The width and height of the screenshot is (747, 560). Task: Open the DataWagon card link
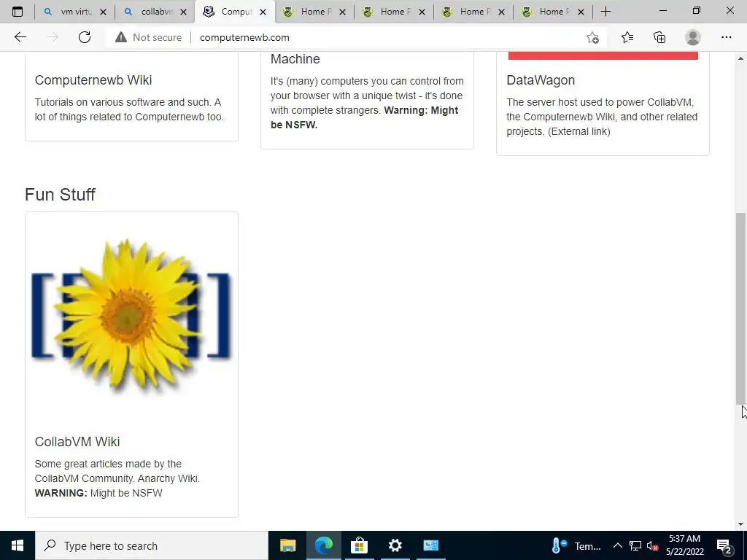click(x=541, y=80)
